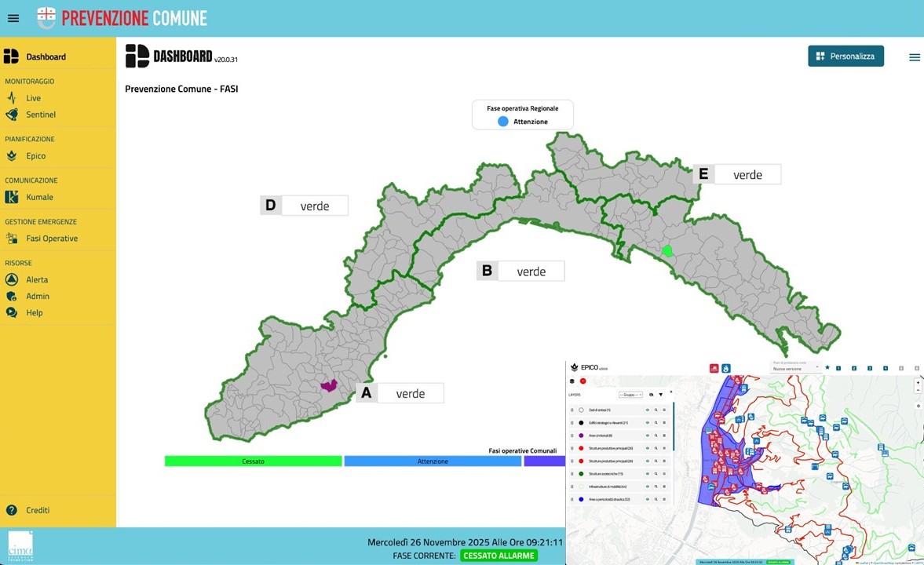This screenshot has width=924, height=565.
Task: Hide the Aree cimiteriali layer with eye icon
Action: [648, 436]
